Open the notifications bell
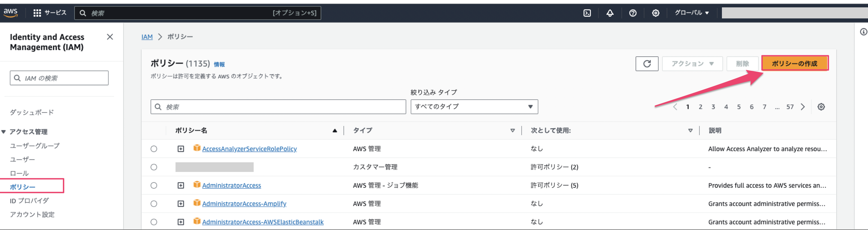868x230 pixels. click(x=610, y=13)
